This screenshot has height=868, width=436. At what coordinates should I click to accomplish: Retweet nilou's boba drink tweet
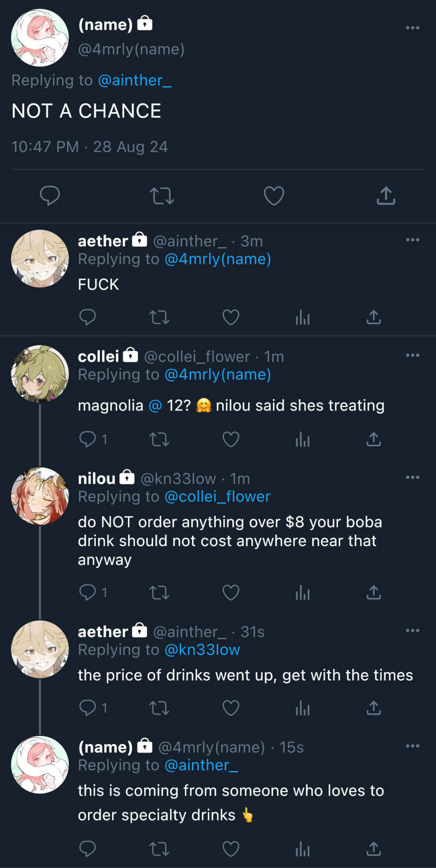[159, 592]
